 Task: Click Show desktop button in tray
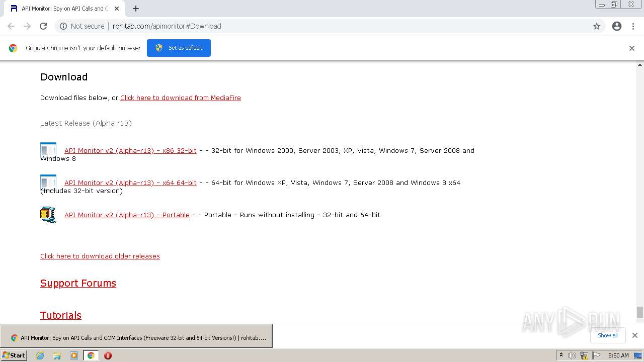coord(638,355)
